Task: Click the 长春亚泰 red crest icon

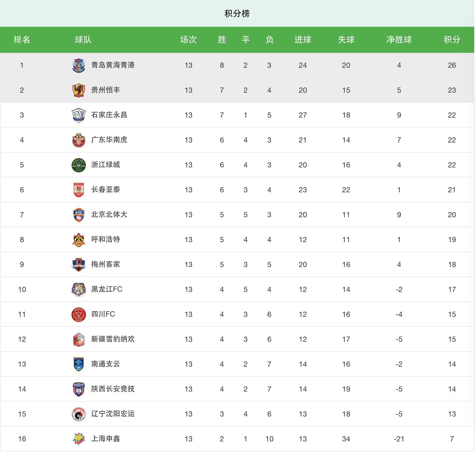Action: click(79, 190)
